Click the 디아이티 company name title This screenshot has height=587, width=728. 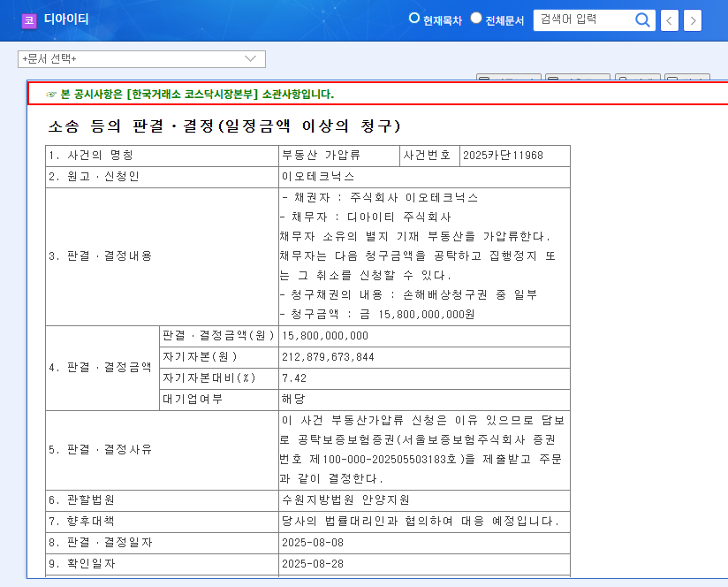(x=66, y=19)
